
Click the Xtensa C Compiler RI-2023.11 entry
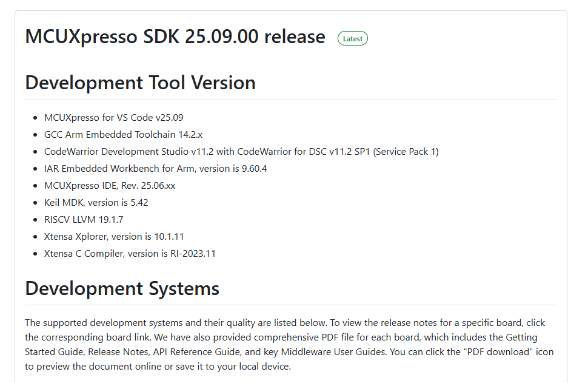click(x=130, y=253)
